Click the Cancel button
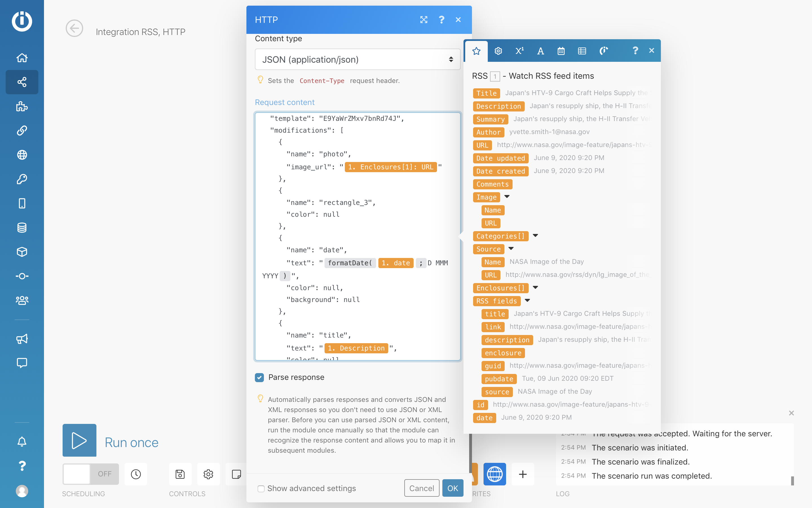 (x=422, y=488)
